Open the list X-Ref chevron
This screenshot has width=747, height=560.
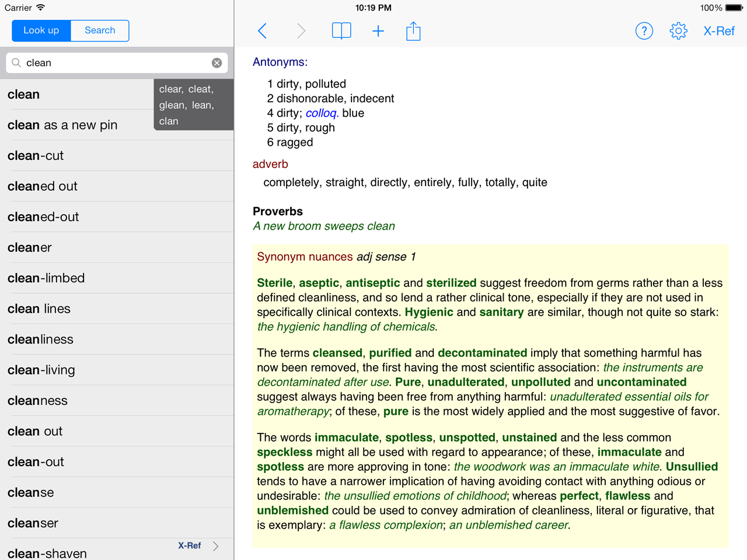pos(216,546)
